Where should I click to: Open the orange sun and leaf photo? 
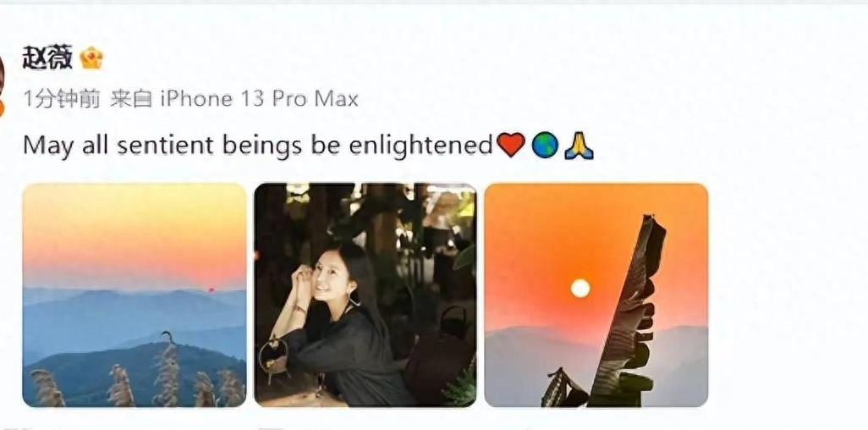(x=596, y=295)
